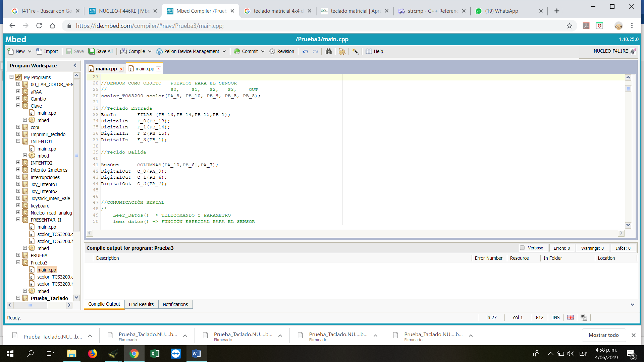644x362 pixels.
Task: Click the Mostrar todo downloads button
Action: pos(603,335)
